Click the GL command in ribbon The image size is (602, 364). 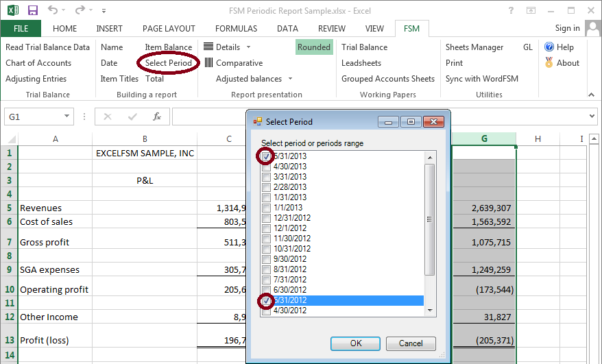click(528, 47)
